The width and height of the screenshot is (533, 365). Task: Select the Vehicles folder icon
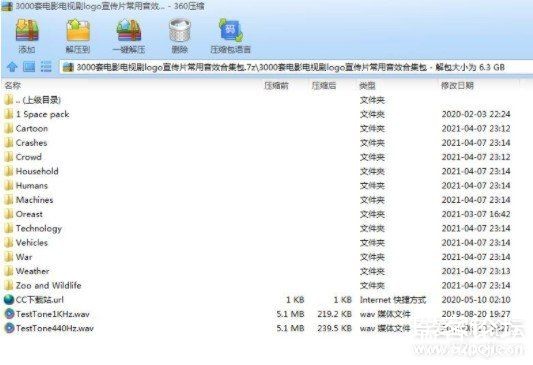[x=9, y=243]
